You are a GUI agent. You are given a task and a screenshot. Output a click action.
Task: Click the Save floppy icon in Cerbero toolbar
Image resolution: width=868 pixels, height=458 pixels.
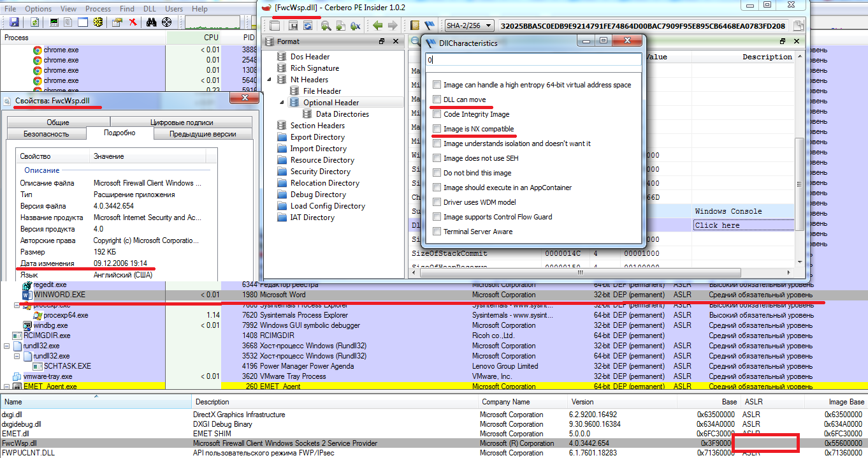(294, 26)
